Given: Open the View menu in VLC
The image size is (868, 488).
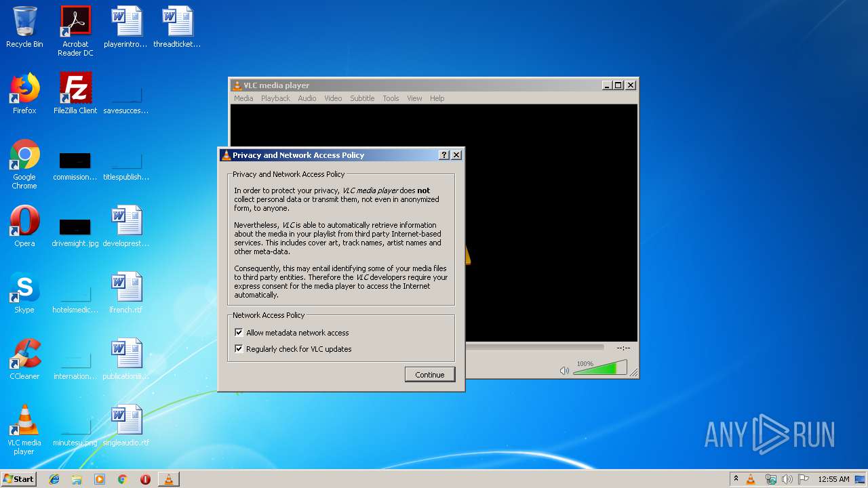Looking at the screenshot, I should 414,98.
